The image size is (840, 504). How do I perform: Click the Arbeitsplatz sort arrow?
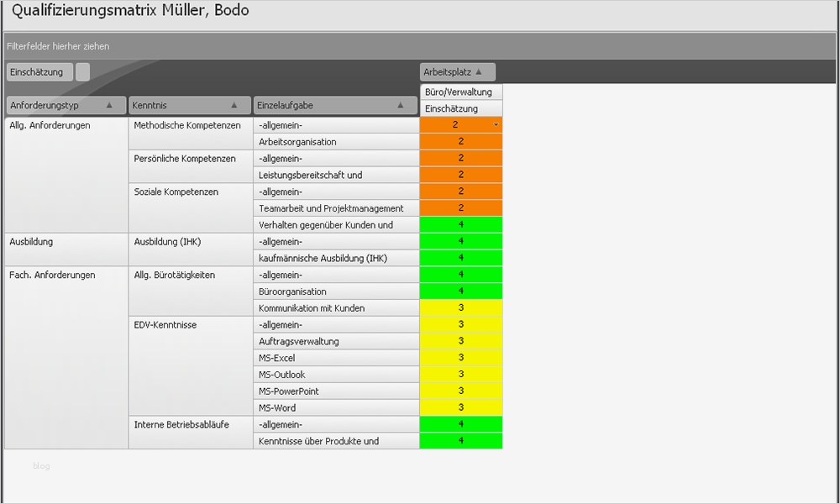[x=479, y=71]
